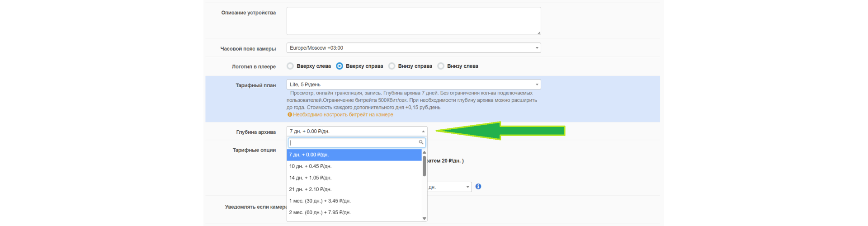Click the orange exclamation warning icon
This screenshot has width=868, height=226.
coord(290,115)
